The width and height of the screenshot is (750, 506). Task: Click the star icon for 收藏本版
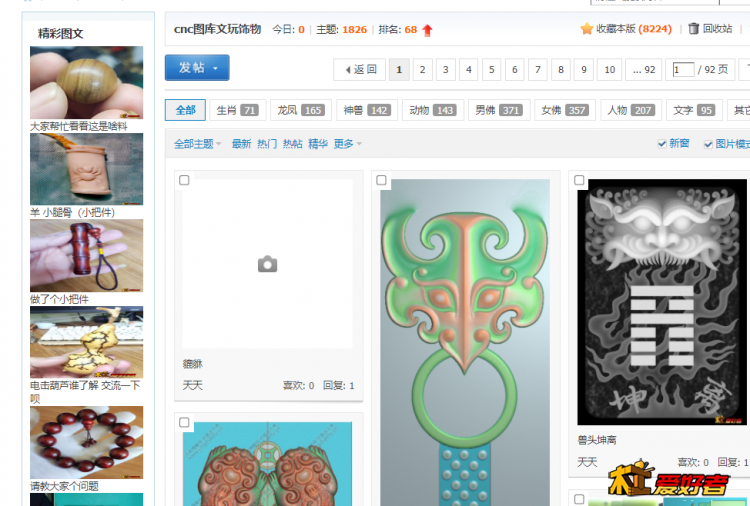[587, 29]
